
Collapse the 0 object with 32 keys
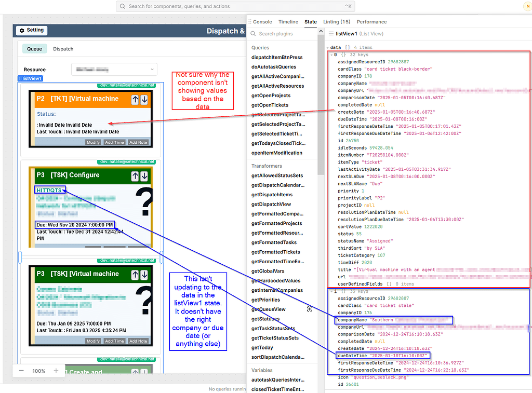331,54
